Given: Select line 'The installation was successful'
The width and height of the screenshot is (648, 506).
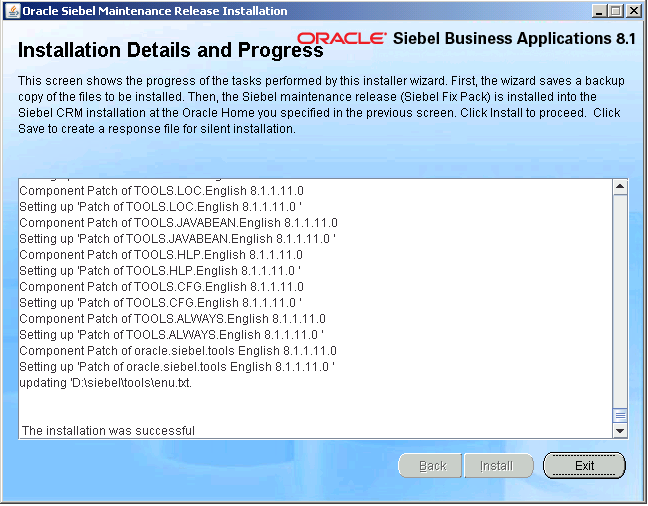Looking at the screenshot, I should pyautogui.click(x=108, y=430).
